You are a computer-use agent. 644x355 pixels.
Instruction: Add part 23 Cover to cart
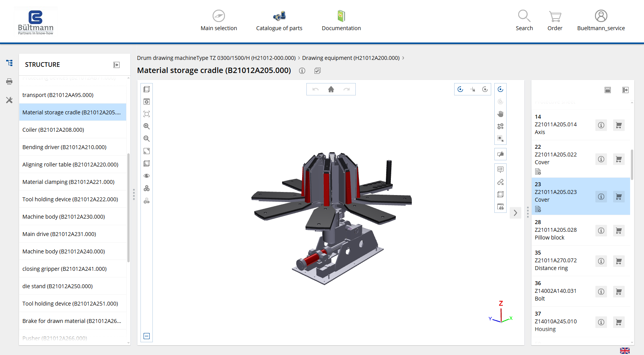[619, 197]
